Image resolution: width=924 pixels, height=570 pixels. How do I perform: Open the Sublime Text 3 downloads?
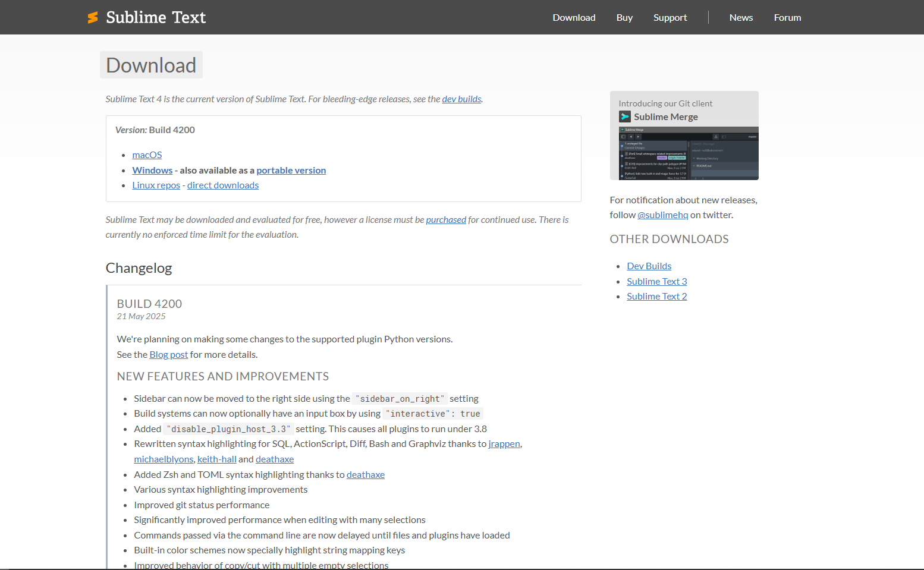656,281
